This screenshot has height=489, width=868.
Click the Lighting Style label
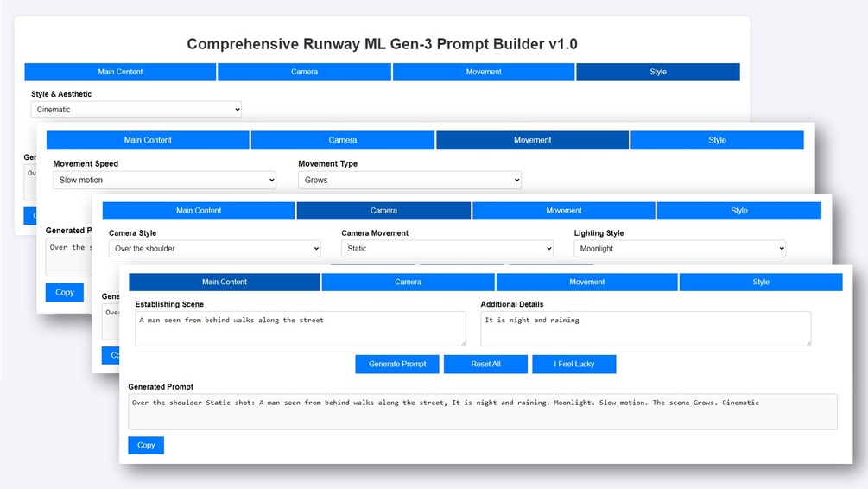[599, 233]
